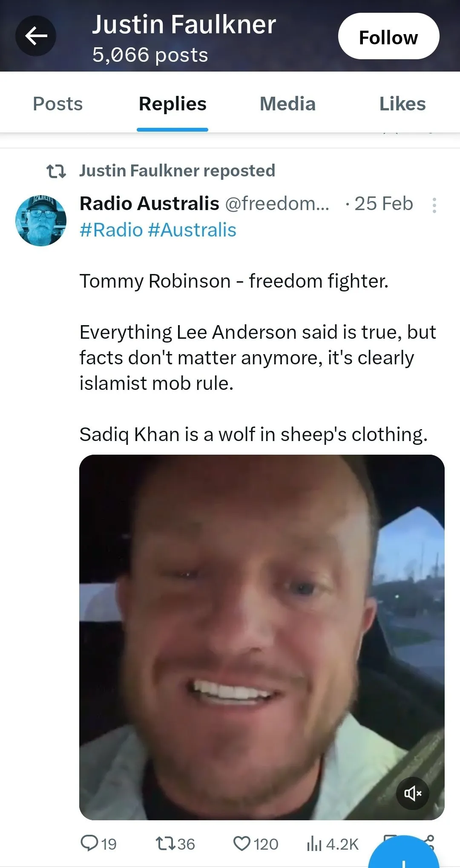Open the #Australis hashtag

[192, 230]
